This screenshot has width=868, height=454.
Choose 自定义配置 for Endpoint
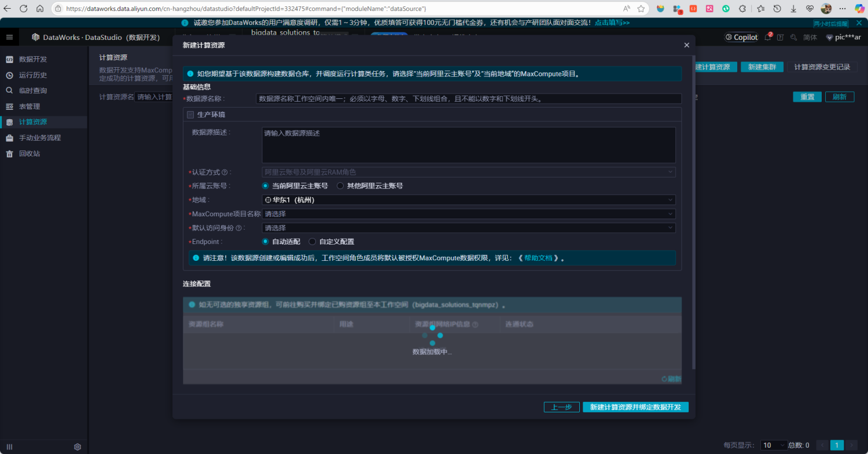[x=312, y=241]
